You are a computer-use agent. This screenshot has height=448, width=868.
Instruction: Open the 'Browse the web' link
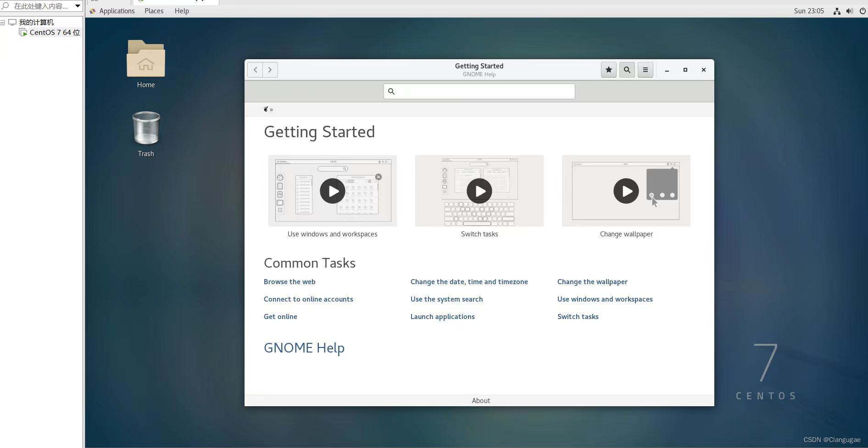[289, 282]
